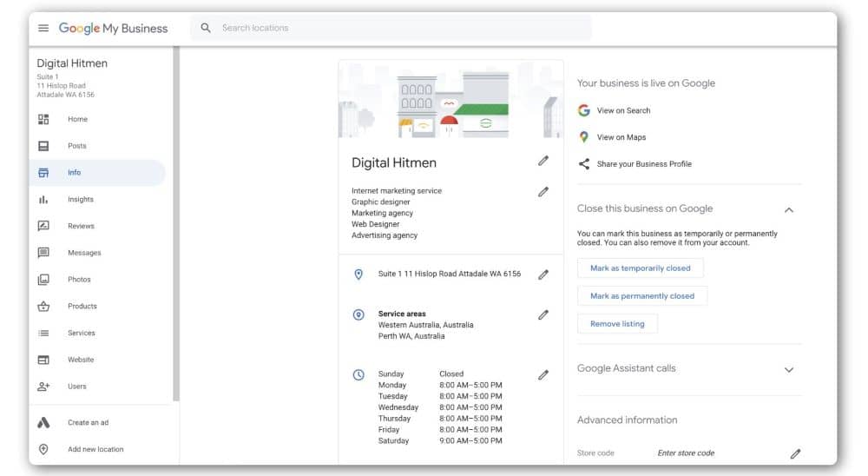Viewport: 868px width, 476px height.
Task: Click the Advanced information heading
Action: pos(627,420)
